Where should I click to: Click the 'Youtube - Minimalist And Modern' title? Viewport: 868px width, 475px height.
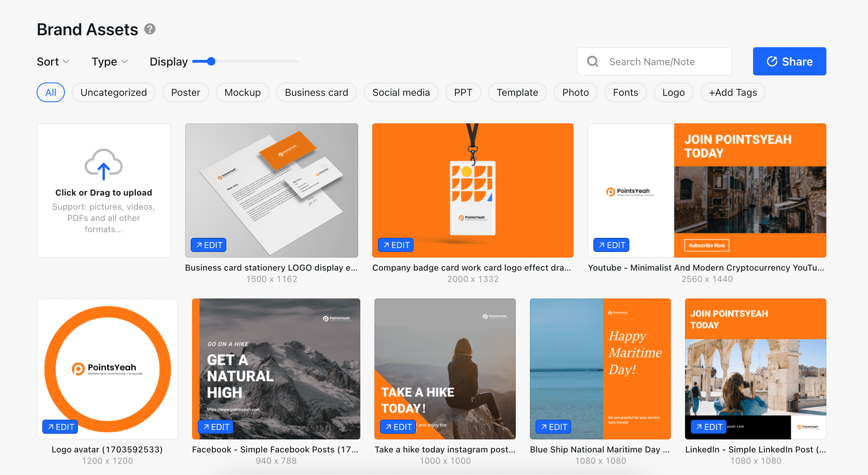[x=706, y=268]
